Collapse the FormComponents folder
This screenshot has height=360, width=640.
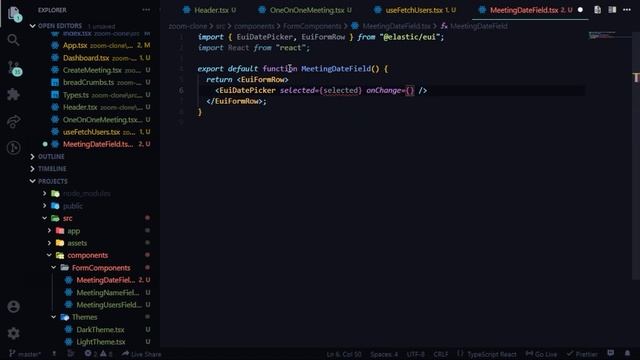click(53, 267)
